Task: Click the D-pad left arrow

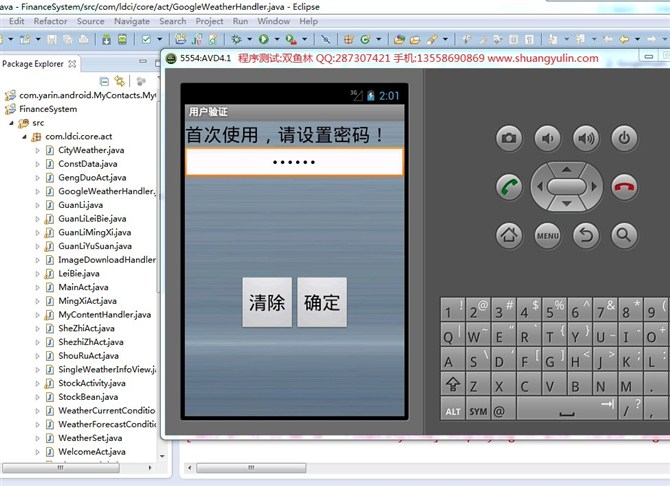Action: (540, 187)
